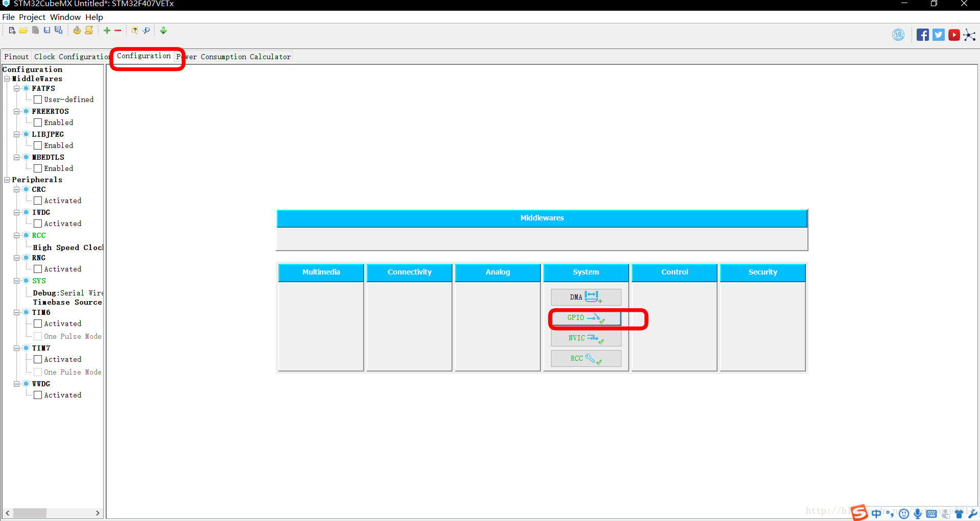The width and height of the screenshot is (980, 521).
Task: Collapse the SYS tree node
Action: (17, 281)
